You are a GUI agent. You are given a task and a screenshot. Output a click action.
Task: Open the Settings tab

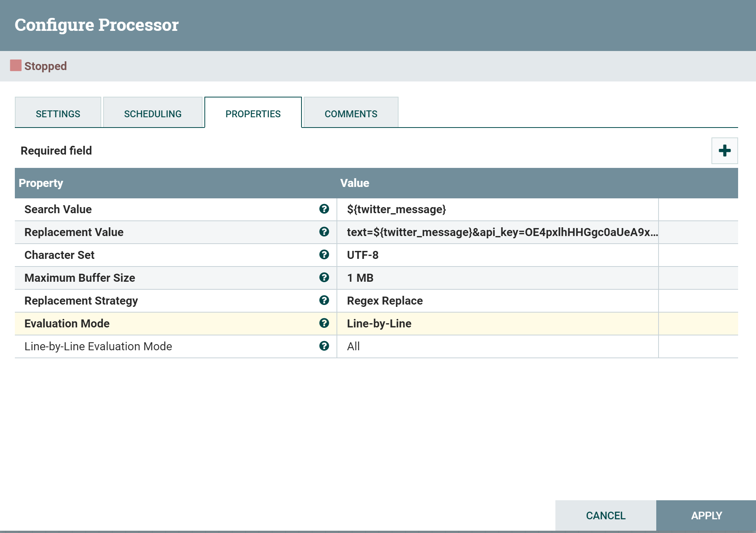click(x=58, y=113)
